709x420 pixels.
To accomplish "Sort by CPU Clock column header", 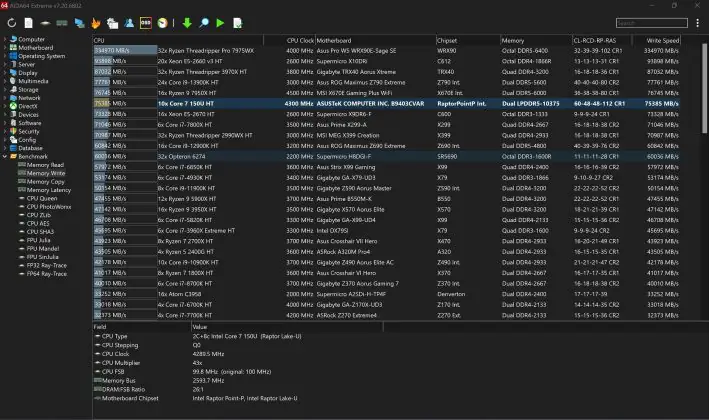I will point(289,40).
